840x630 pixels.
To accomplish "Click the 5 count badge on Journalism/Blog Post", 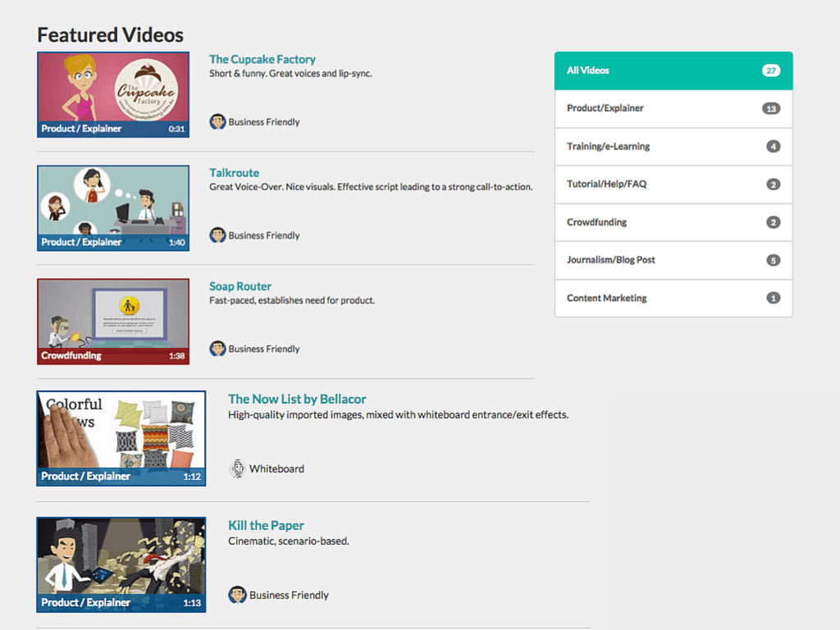I will click(773, 260).
